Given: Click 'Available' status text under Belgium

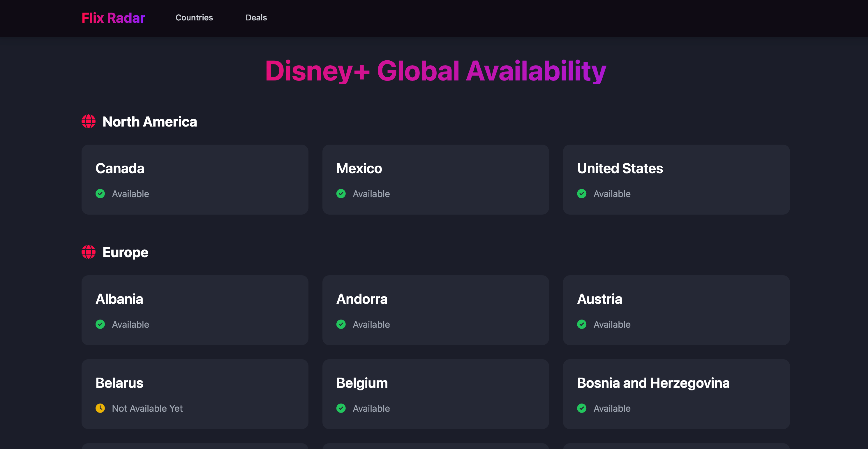Looking at the screenshot, I should click(371, 408).
